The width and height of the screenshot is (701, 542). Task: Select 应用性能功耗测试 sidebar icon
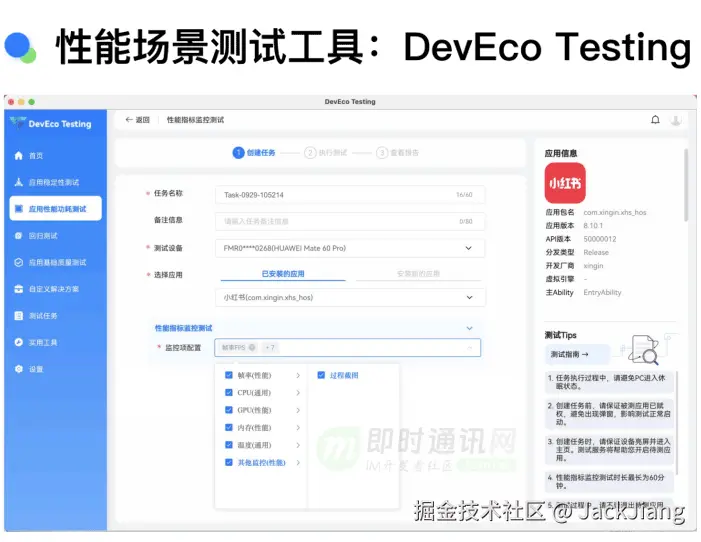click(x=18, y=209)
